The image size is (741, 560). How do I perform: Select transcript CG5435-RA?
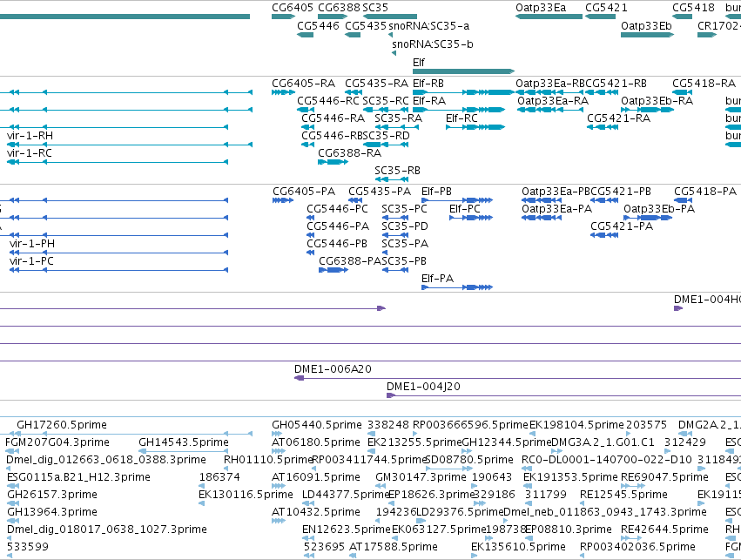pyautogui.click(x=377, y=84)
